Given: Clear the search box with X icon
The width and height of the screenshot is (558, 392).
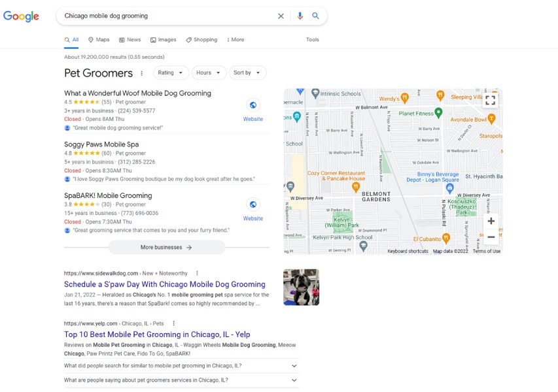Looking at the screenshot, I should click(x=281, y=16).
